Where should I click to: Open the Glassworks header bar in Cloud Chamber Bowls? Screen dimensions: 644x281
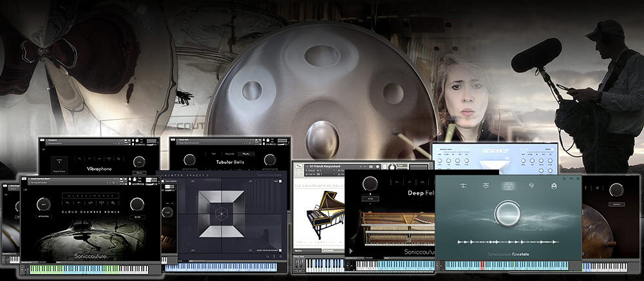[90, 196]
